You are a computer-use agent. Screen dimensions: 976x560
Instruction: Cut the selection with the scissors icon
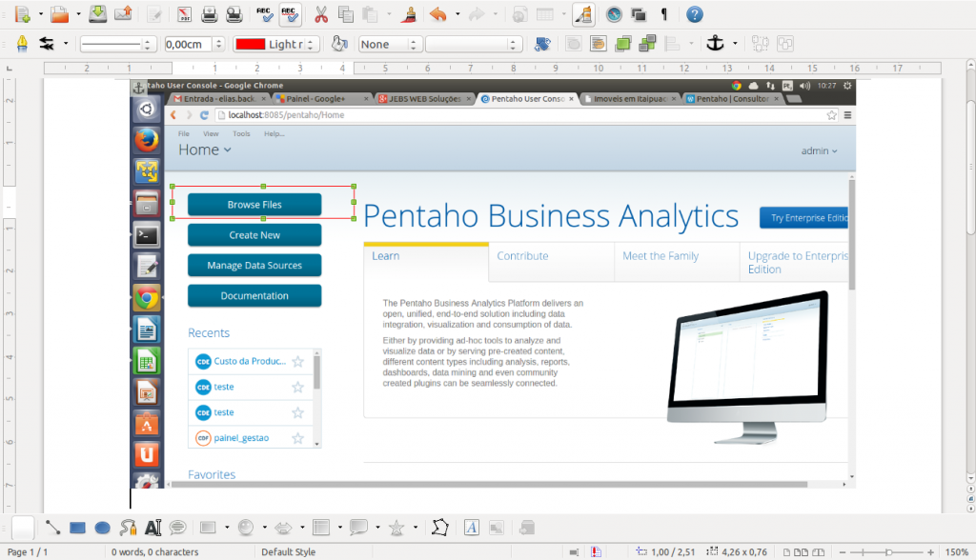319,14
